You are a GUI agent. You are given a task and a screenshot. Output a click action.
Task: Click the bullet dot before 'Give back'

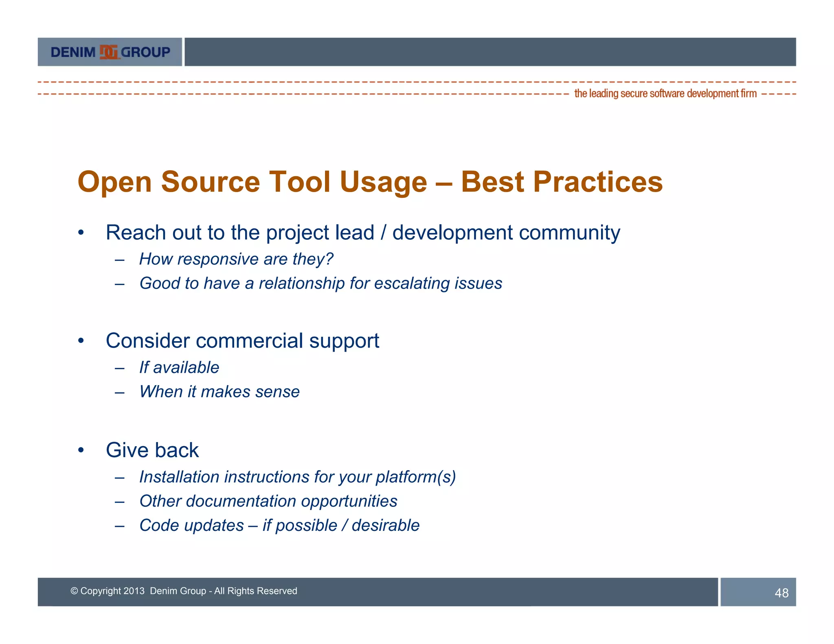click(x=81, y=450)
